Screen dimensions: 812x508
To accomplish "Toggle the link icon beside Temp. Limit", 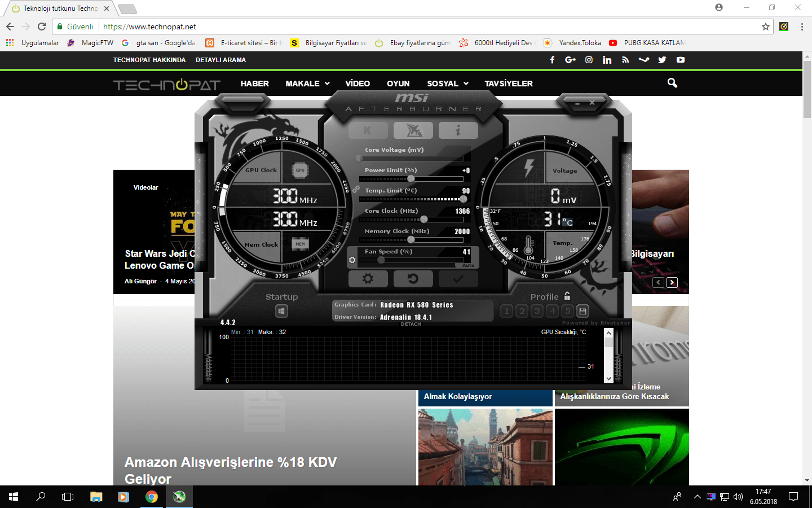I will (356, 190).
